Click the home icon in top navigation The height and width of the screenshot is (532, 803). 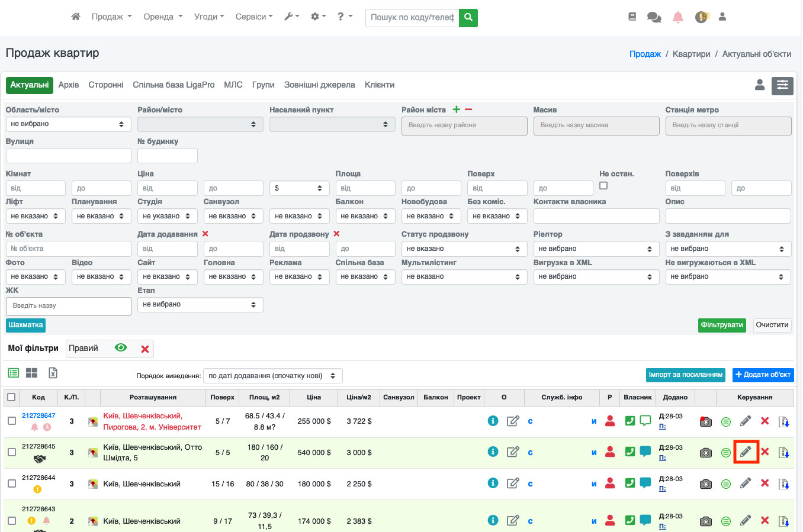pyautogui.click(x=75, y=17)
